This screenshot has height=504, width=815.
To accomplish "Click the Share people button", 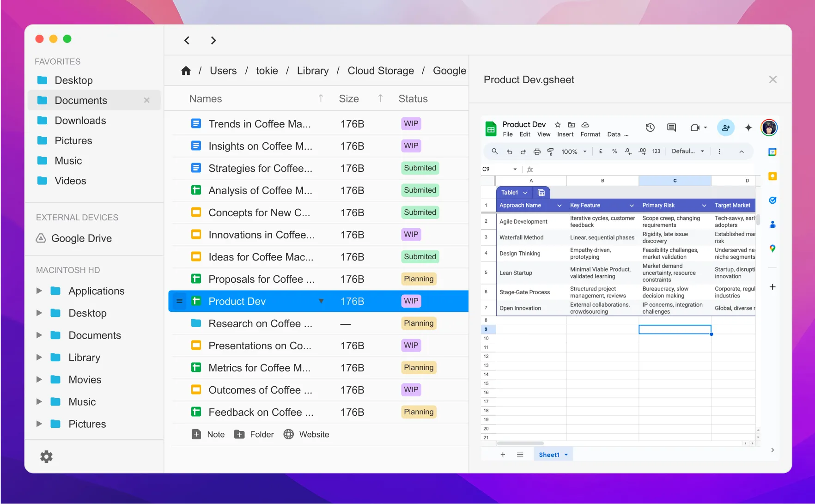I will [725, 128].
